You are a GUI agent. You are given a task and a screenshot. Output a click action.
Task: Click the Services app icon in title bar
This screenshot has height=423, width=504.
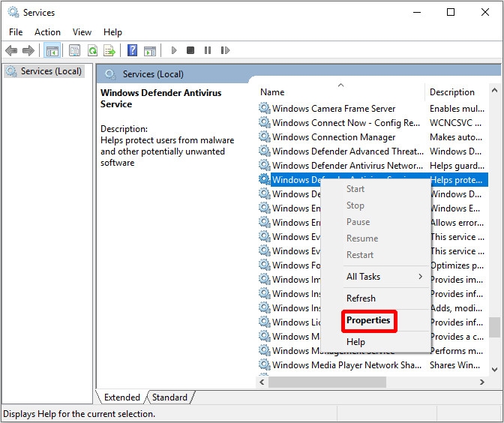13,12
